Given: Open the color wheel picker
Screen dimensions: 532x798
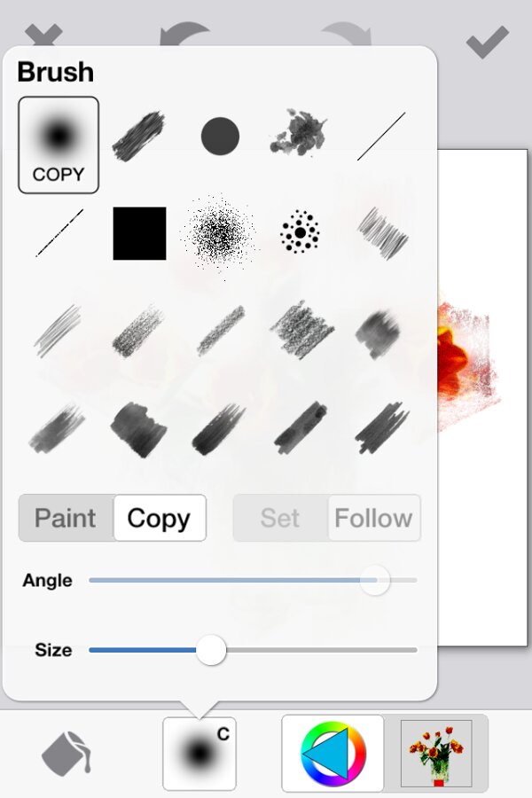Looking at the screenshot, I should click(332, 754).
